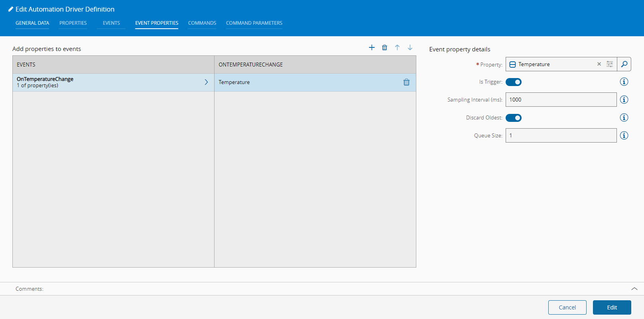Click the move down arrow icon
This screenshot has height=319, width=644.
pos(410,47)
